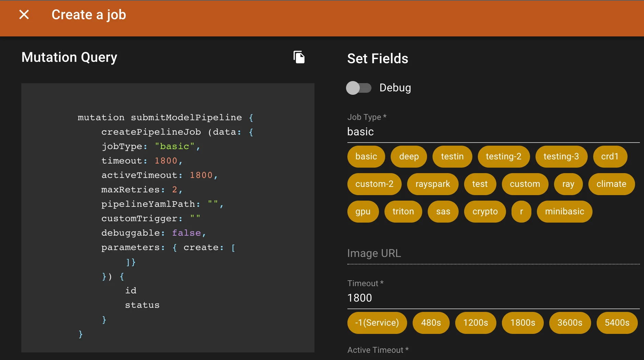
Task: Select the gpu job type chip
Action: coord(363,212)
